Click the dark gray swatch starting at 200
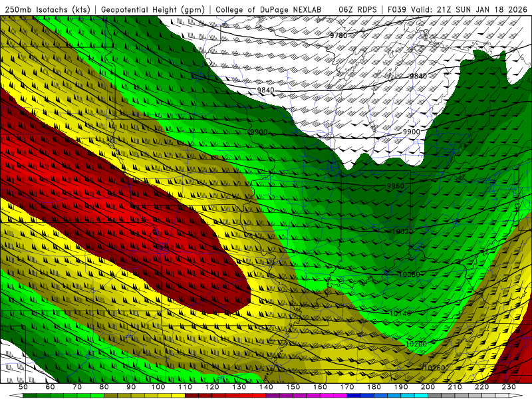This screenshot has width=532, height=399. point(435,396)
